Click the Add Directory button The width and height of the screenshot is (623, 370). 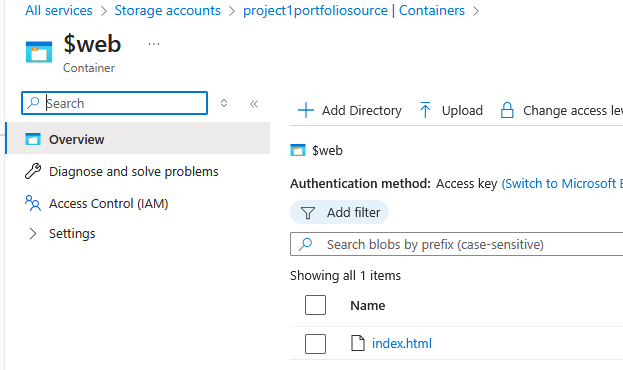pos(350,110)
